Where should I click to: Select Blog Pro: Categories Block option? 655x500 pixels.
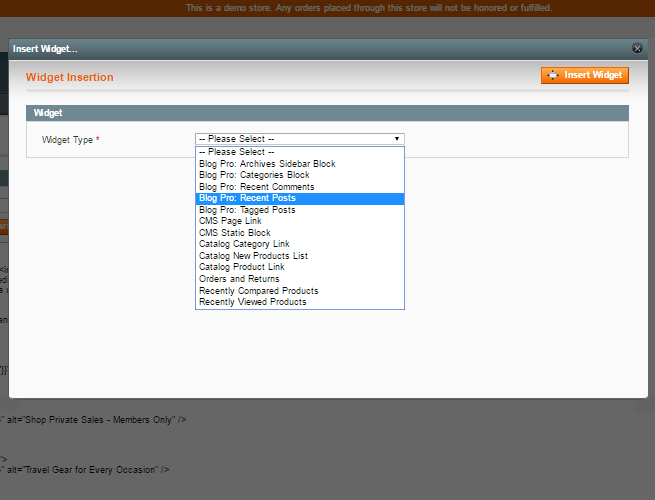[x=254, y=175]
